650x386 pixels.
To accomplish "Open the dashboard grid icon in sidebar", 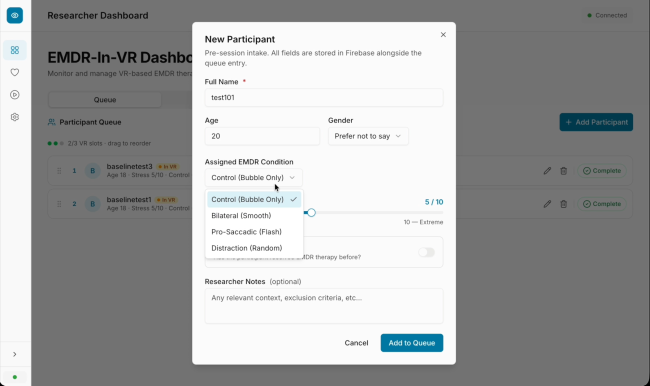I will [15, 50].
